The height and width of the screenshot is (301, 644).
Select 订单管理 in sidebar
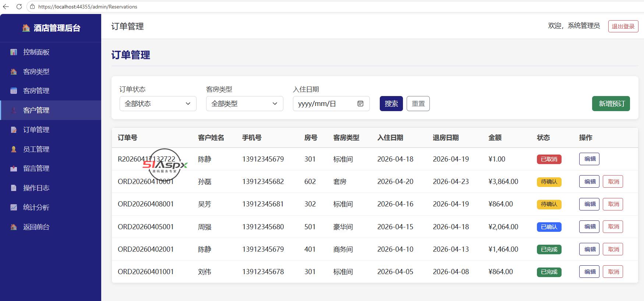(x=51, y=130)
